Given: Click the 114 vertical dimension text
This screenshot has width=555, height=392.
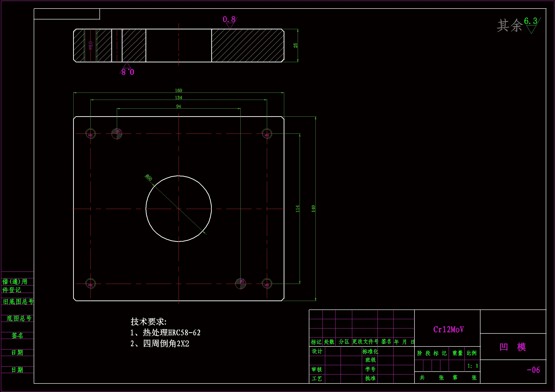Looking at the screenshot, I should [297, 209].
